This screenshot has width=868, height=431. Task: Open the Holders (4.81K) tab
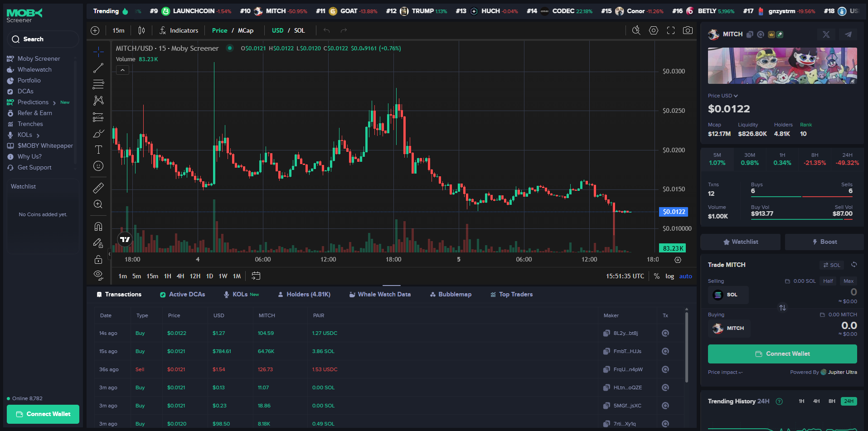[x=304, y=294]
